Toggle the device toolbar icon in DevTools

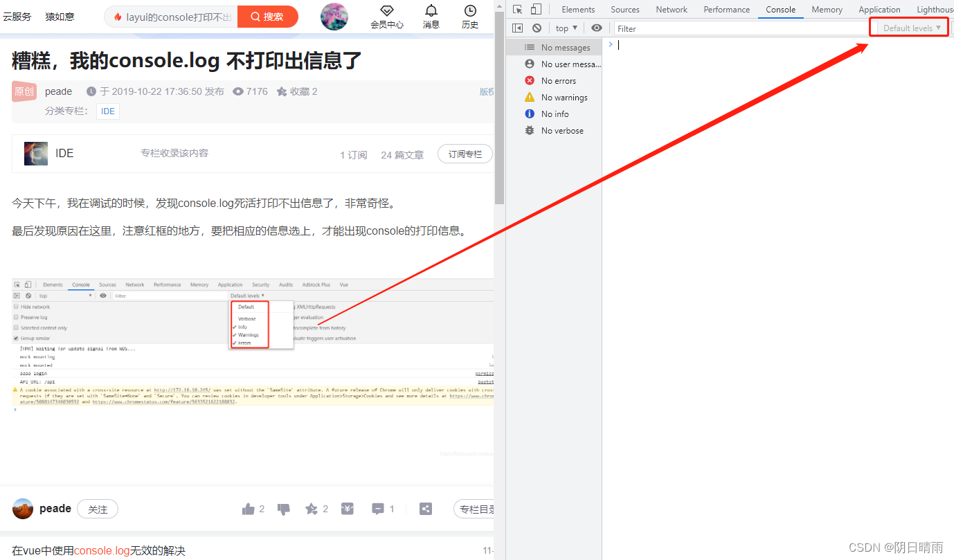click(x=536, y=10)
